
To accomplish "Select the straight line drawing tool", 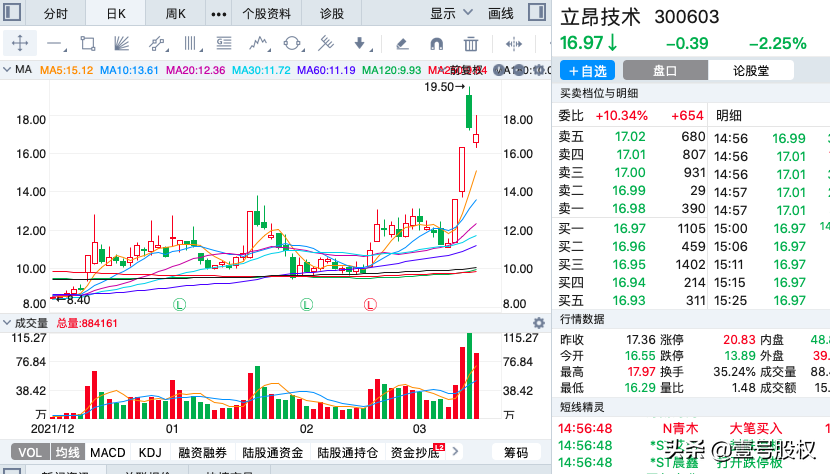I will point(53,43).
